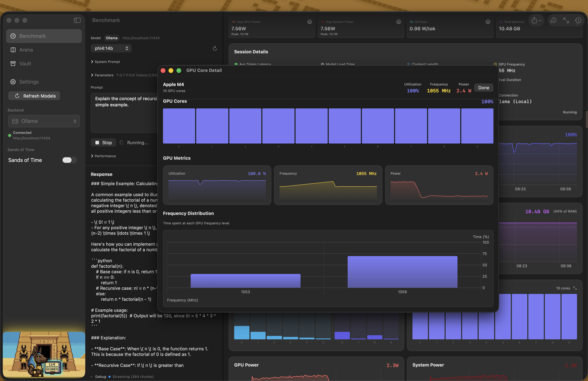Toggle the sidebar panel icon

point(77,20)
